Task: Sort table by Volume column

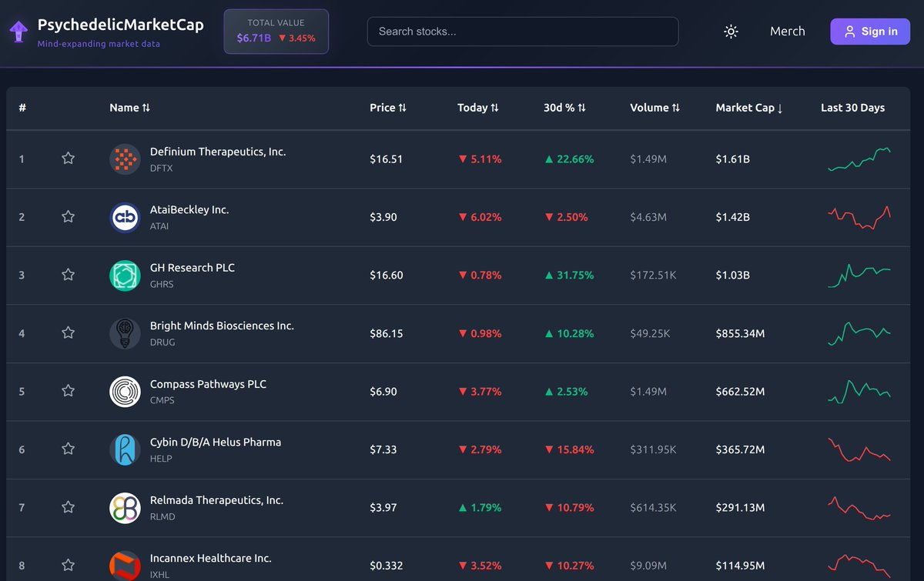Action: 654,108
